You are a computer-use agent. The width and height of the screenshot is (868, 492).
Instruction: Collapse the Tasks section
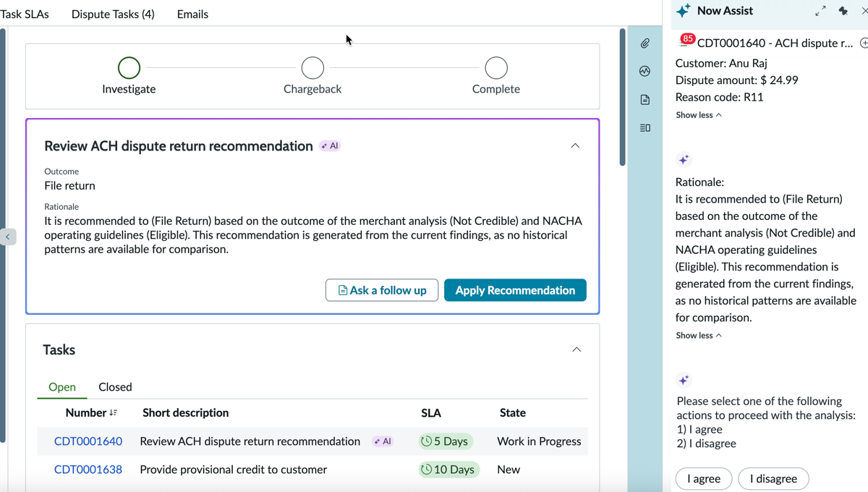point(576,350)
